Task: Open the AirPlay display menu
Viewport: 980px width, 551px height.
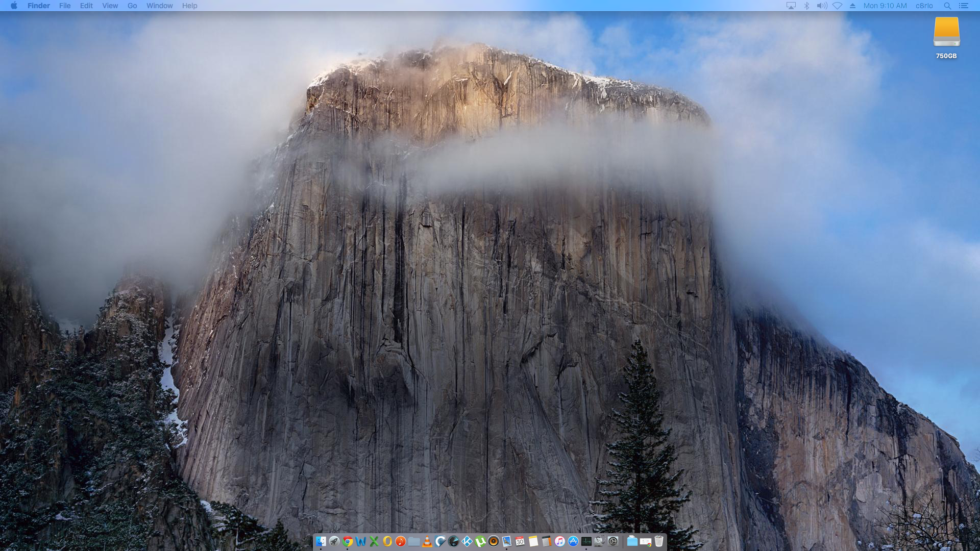Action: coord(791,6)
